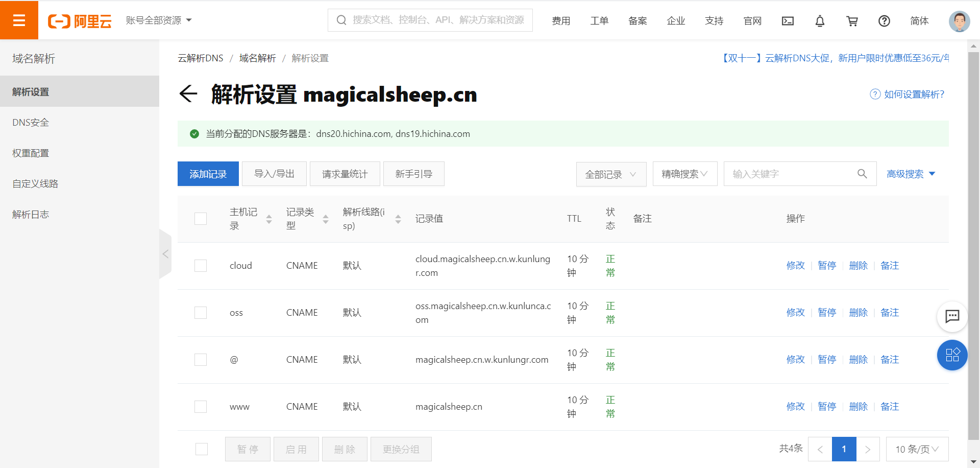This screenshot has width=980, height=468.
Task: Open the notification bell
Action: click(x=820, y=21)
